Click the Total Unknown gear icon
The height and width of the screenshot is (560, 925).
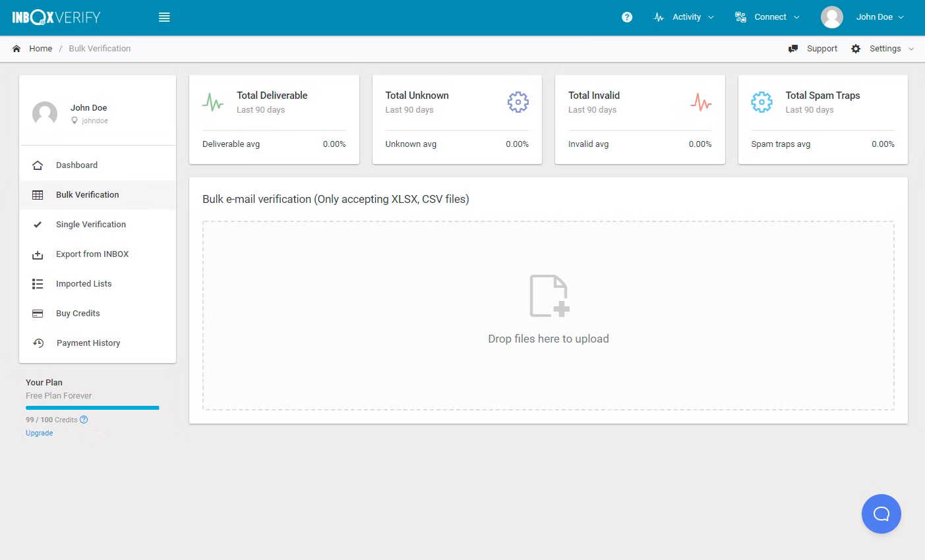click(x=518, y=102)
